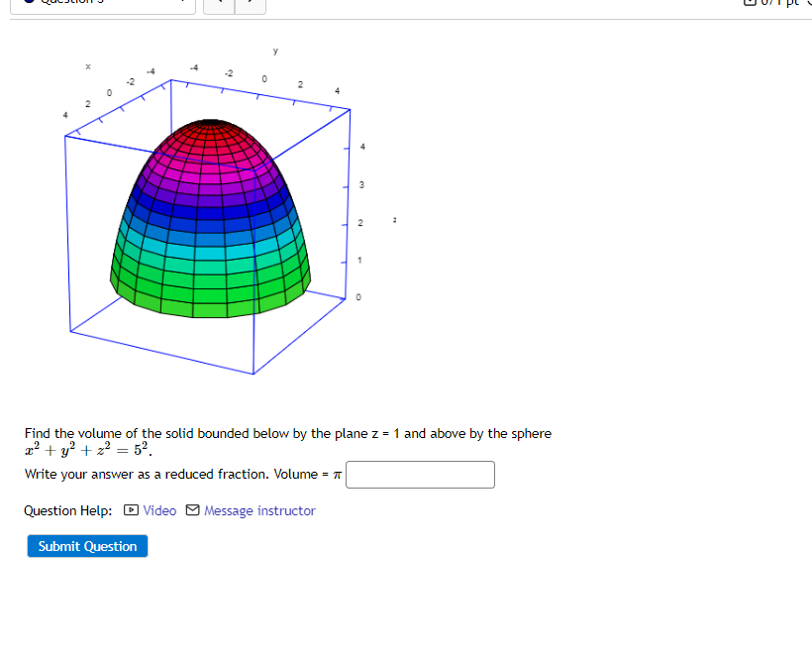Click the video play icon beside Question Help
Image resolution: width=812 pixels, height=660 pixels.
131,510
